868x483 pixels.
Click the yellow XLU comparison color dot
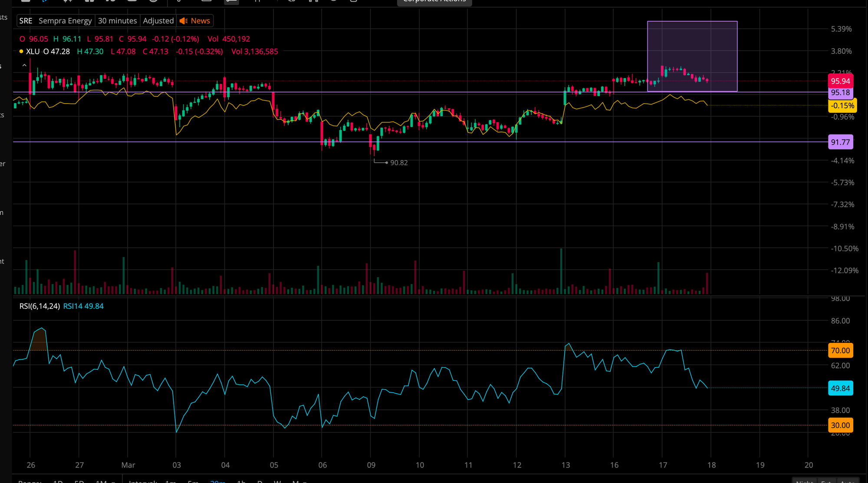coord(21,51)
